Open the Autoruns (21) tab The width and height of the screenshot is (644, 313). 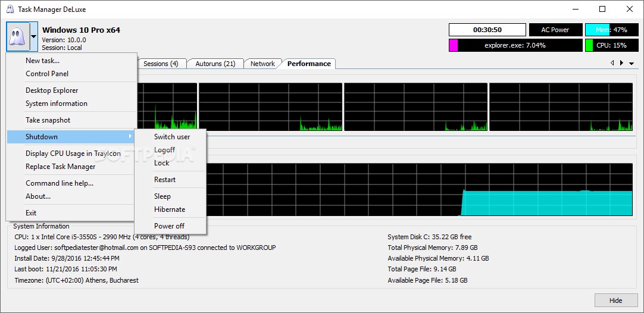pos(215,64)
